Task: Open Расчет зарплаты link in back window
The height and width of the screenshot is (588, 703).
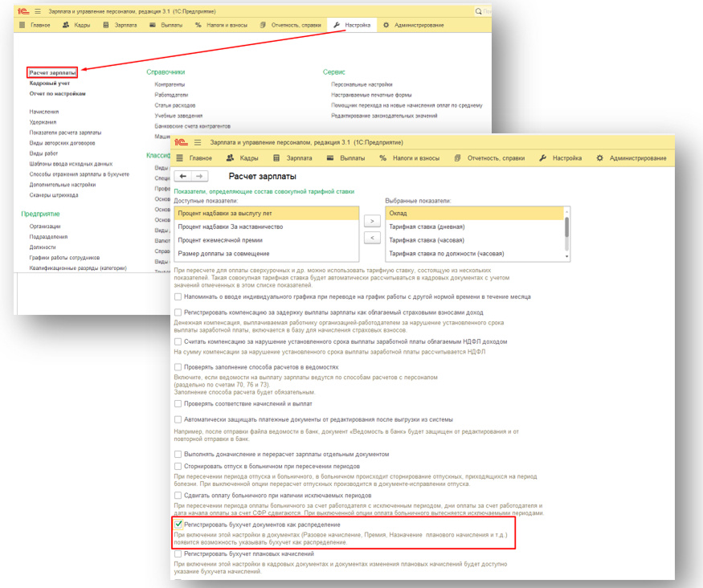Action: click(x=52, y=72)
